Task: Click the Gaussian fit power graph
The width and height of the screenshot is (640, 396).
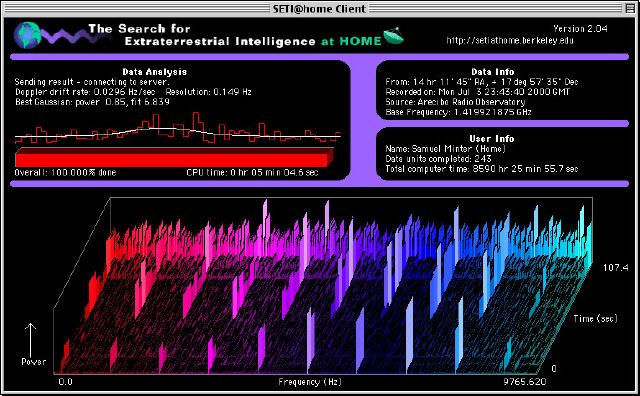Action: point(178,128)
